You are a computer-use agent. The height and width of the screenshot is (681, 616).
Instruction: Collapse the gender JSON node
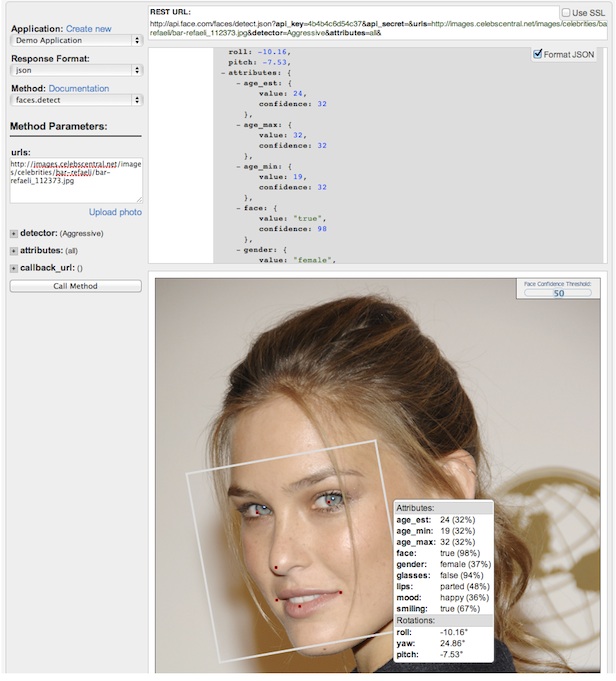[x=238, y=249]
